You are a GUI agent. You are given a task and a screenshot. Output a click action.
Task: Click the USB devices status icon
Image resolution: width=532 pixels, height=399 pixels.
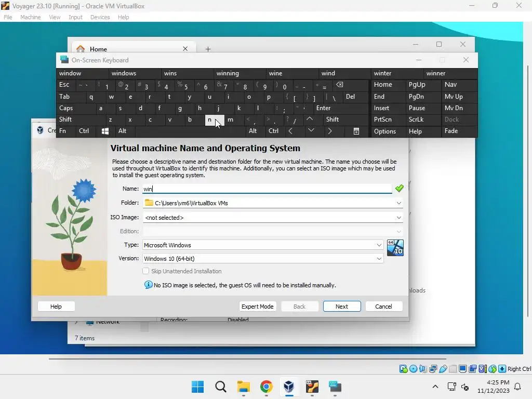point(443,369)
